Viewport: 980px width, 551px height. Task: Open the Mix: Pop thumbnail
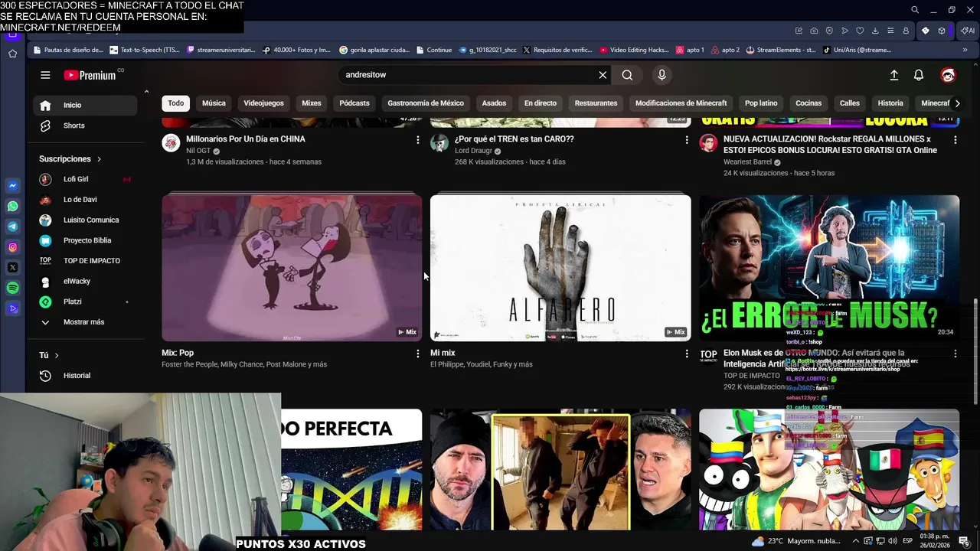(292, 268)
